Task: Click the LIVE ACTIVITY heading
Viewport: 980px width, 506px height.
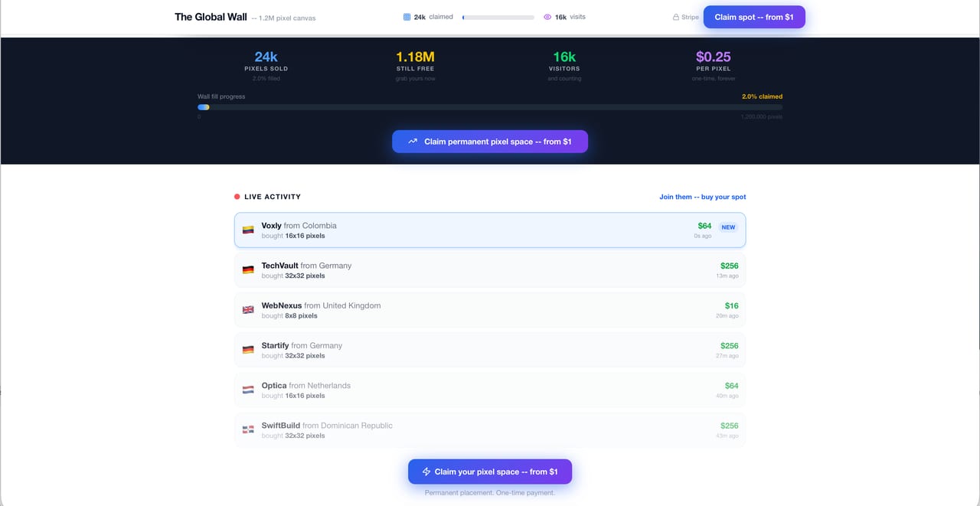Action: (273, 197)
